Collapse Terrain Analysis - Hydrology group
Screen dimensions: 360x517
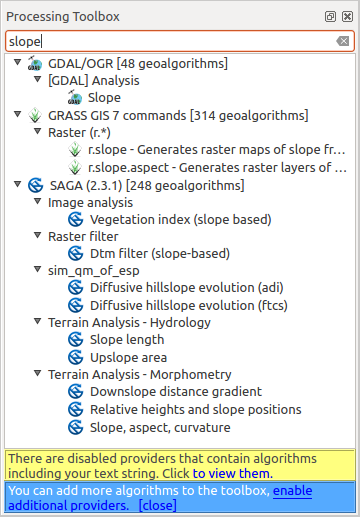pyautogui.click(x=38, y=321)
